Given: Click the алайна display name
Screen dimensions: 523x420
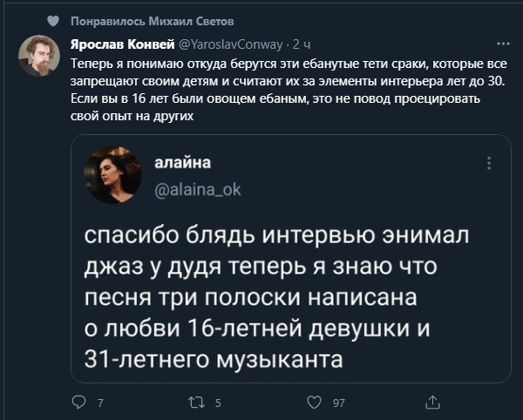Looking at the screenshot, I should click(182, 162).
